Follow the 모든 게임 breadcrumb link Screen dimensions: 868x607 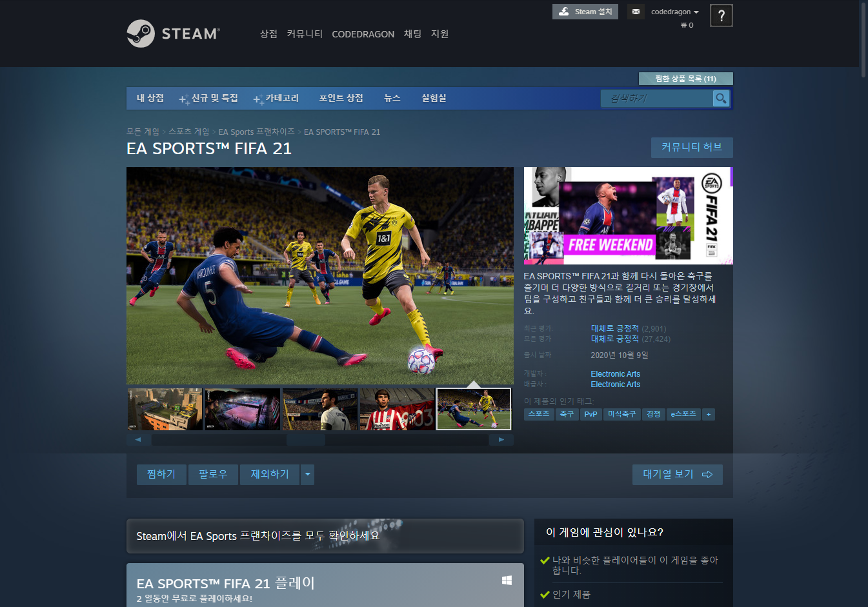pyautogui.click(x=143, y=132)
